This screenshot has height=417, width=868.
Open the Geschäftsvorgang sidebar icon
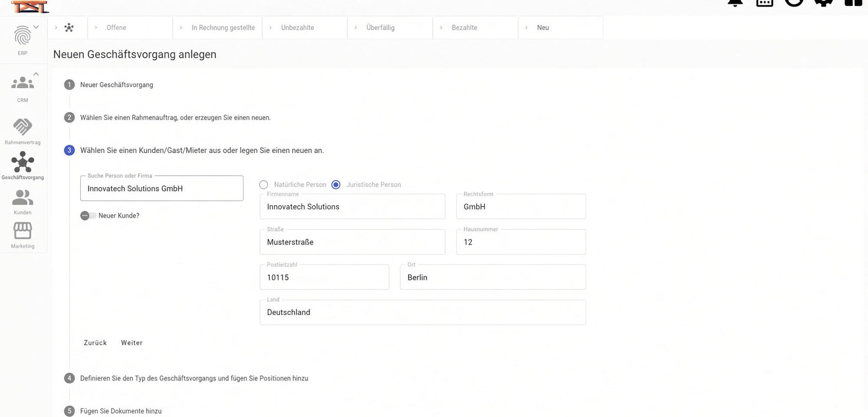click(23, 162)
